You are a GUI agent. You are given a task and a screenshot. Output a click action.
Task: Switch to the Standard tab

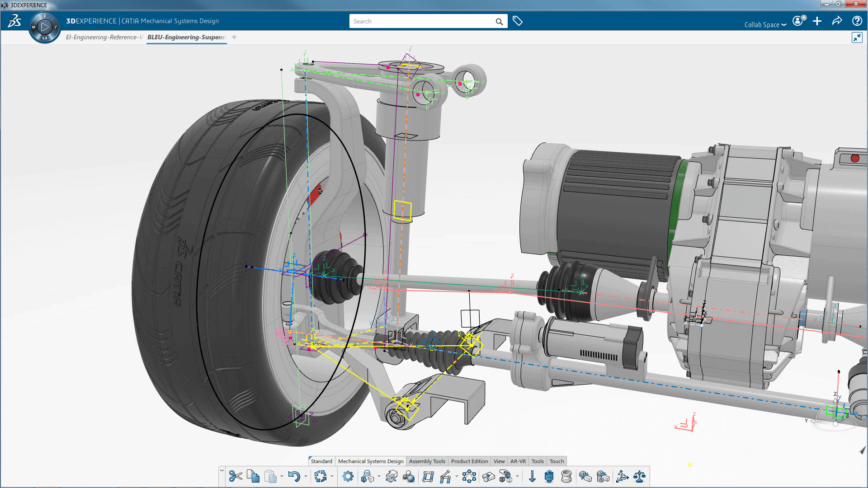pyautogui.click(x=321, y=461)
